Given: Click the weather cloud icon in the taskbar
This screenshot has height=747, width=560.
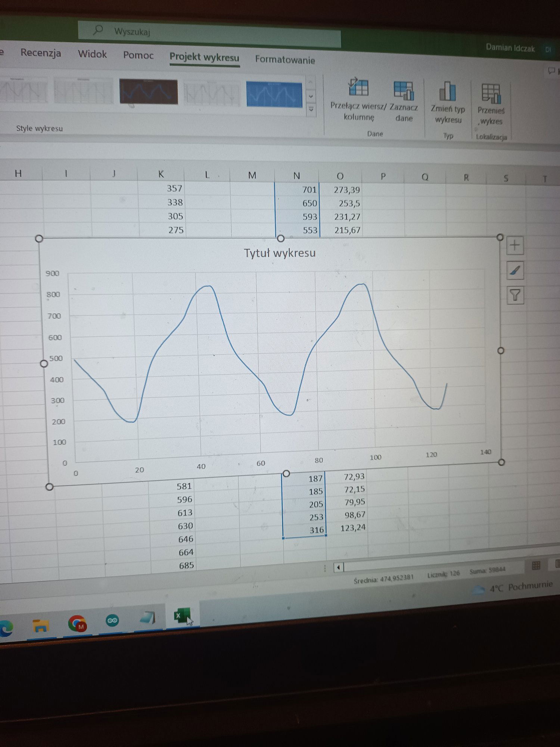Looking at the screenshot, I should coord(479,590).
